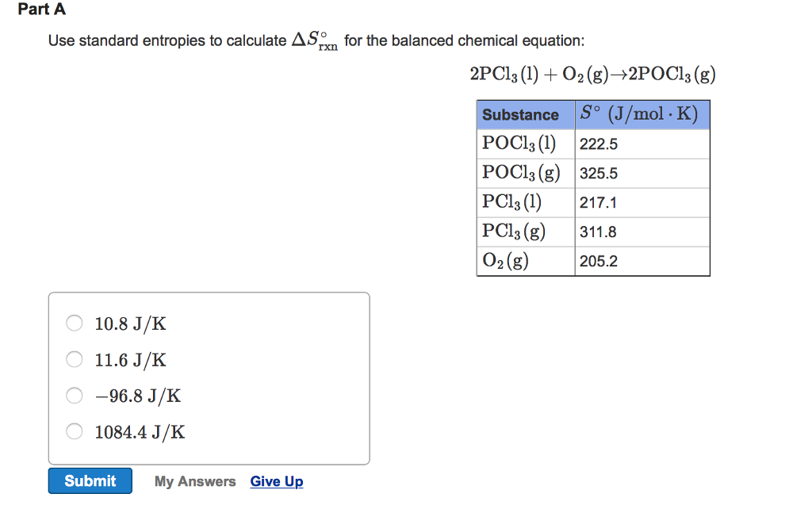
Task: Open the Give Up link
Action: [276, 480]
